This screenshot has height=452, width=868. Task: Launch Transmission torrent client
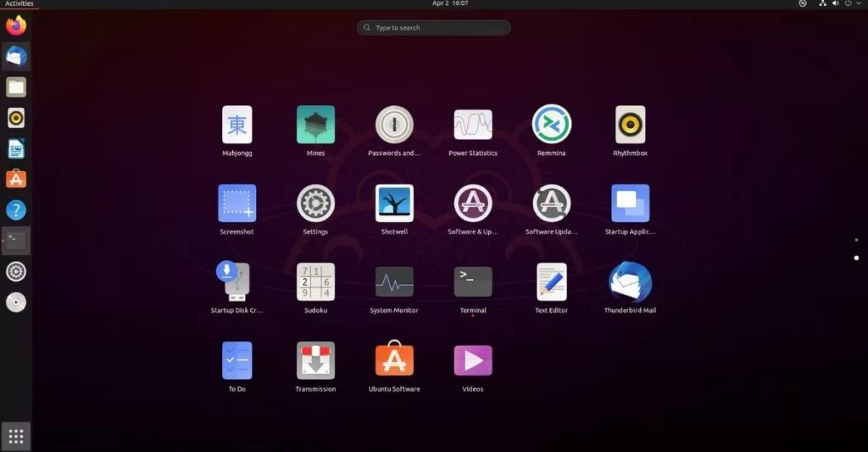[315, 360]
